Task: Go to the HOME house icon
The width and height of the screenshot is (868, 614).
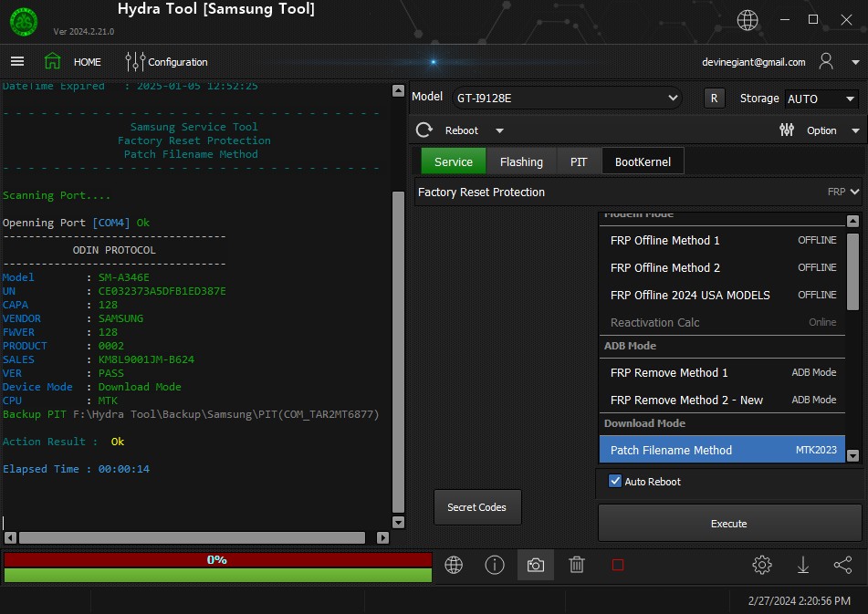Action: pyautogui.click(x=53, y=61)
